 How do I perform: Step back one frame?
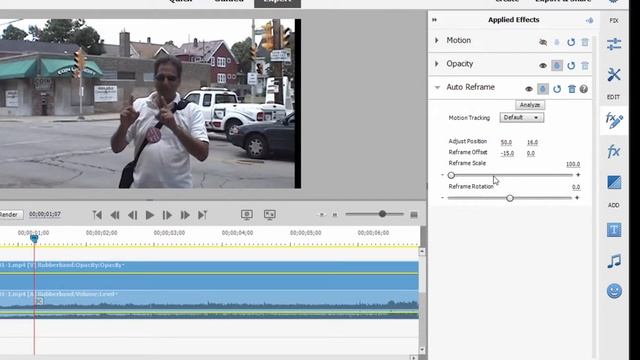pyautogui.click(x=132, y=215)
